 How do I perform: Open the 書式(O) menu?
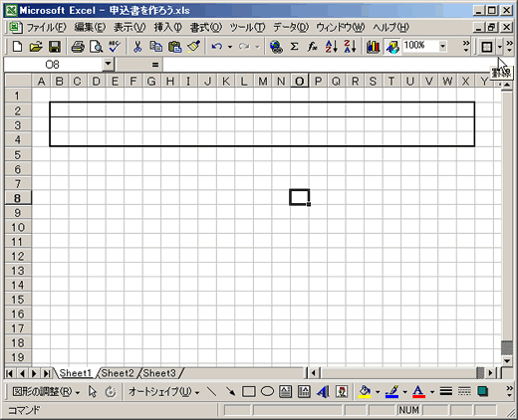[206, 27]
